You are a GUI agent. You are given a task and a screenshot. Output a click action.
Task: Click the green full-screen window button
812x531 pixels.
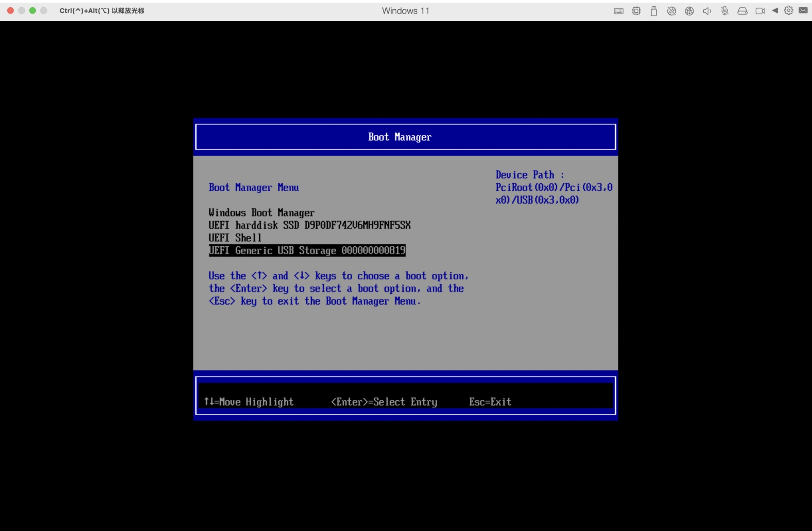33,11
